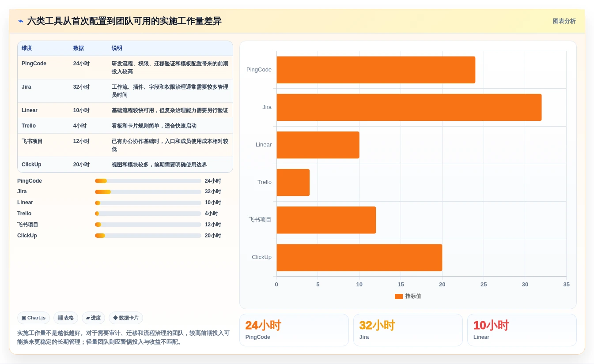Click the PingCode progress bar
The width and height of the screenshot is (594, 364).
[148, 181]
